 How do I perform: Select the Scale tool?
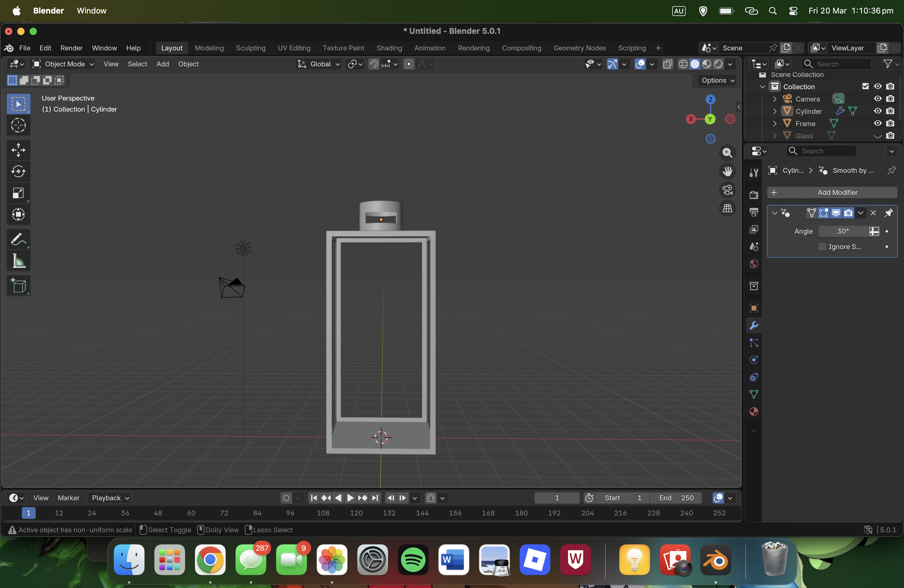click(18, 193)
